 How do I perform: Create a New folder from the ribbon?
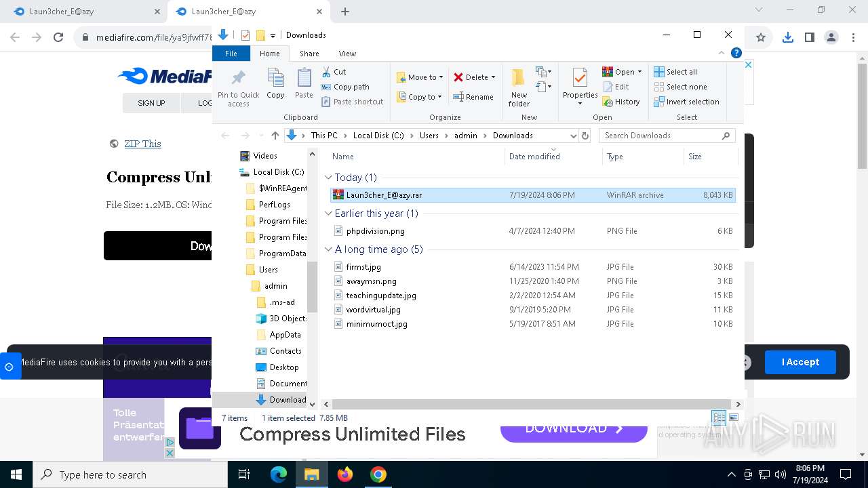coord(519,87)
